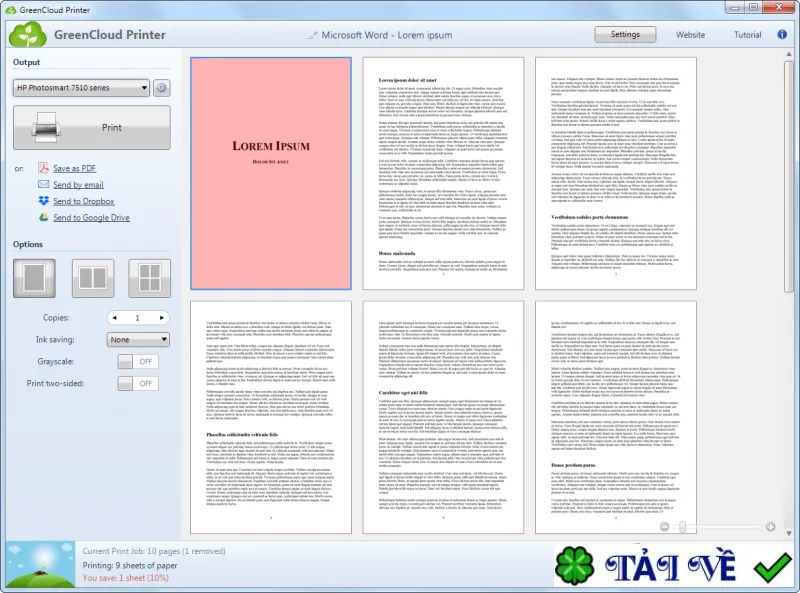800x593 pixels.
Task: Click 'Current Print Job: 10 pages' text
Action: click(154, 551)
